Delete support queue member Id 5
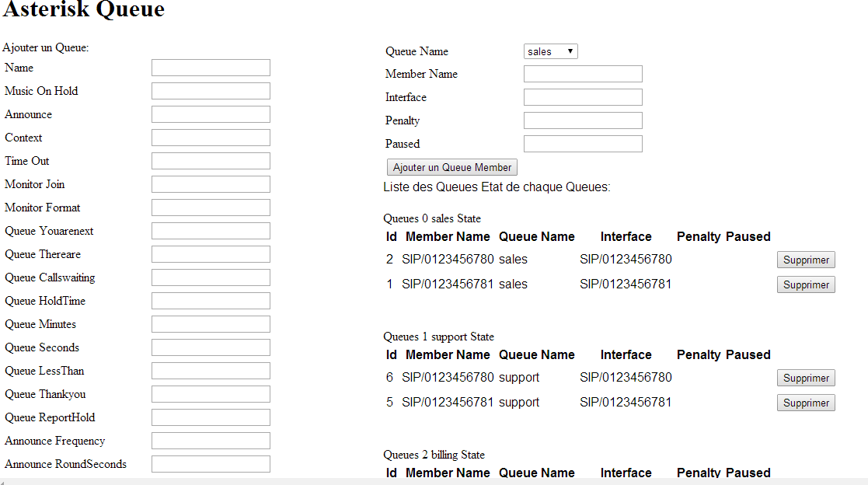This screenshot has height=485, width=868. tap(805, 403)
